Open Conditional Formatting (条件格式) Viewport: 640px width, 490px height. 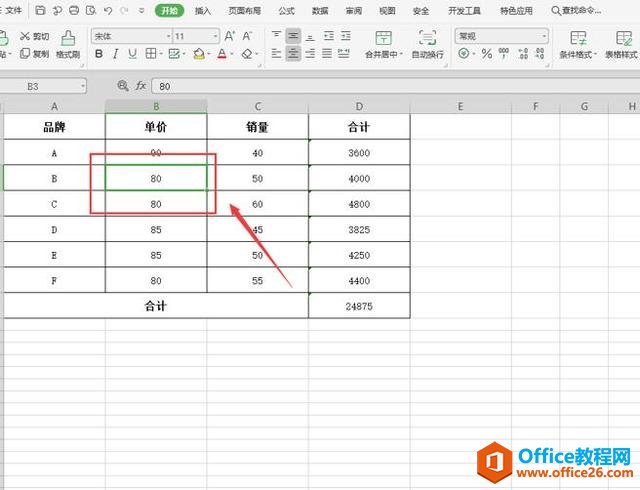[578, 44]
